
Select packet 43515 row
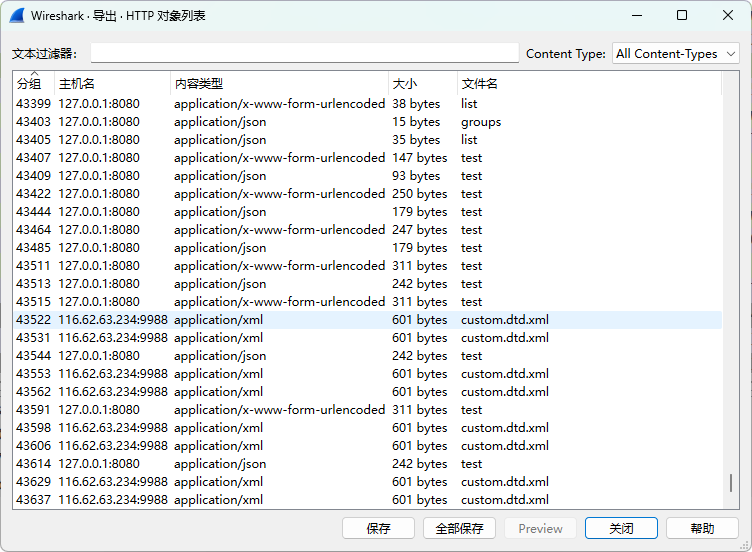367,302
